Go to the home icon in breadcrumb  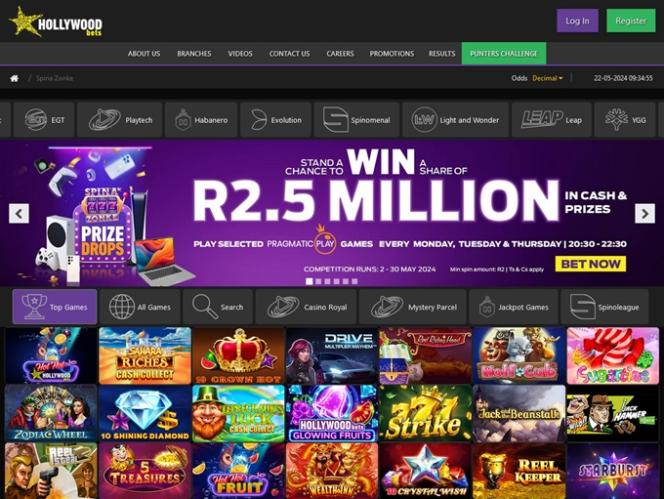14,78
